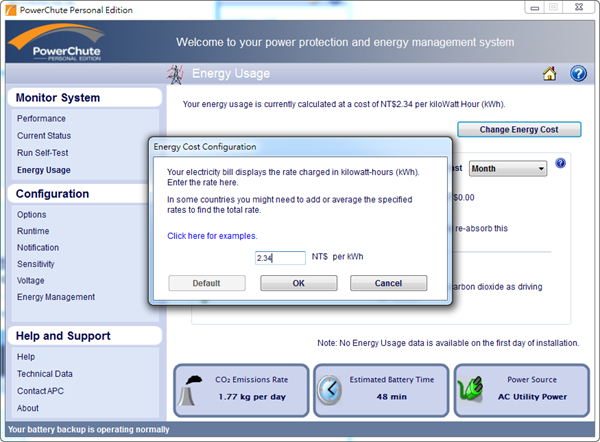Minimize the PowerChute window

click(535, 7)
